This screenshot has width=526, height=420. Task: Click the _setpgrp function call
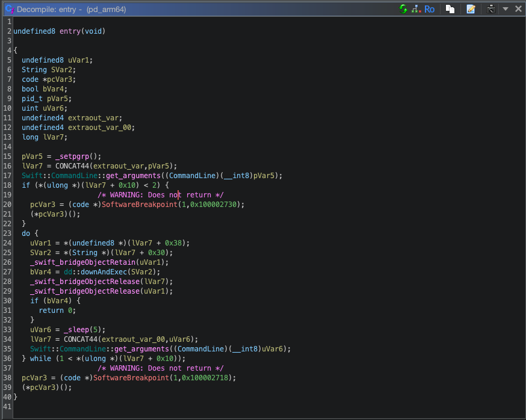(72, 156)
